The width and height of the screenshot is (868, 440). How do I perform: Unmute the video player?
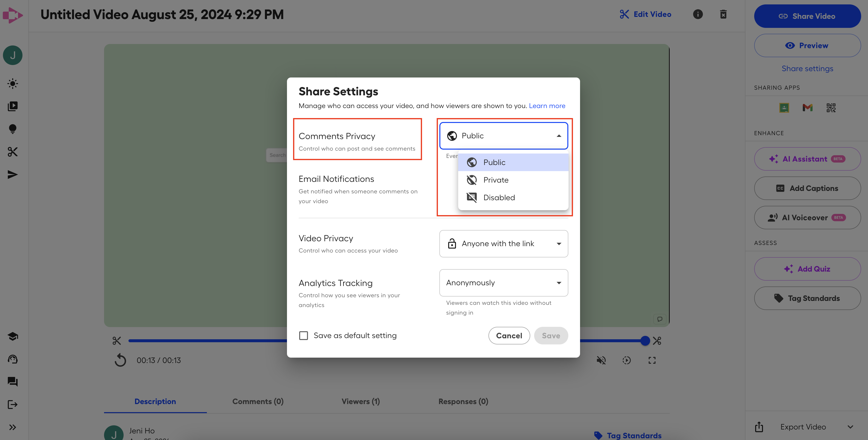pyautogui.click(x=602, y=360)
